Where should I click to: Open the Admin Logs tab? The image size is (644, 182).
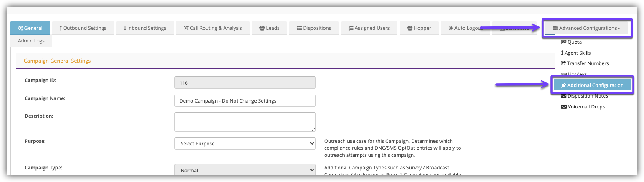click(31, 41)
